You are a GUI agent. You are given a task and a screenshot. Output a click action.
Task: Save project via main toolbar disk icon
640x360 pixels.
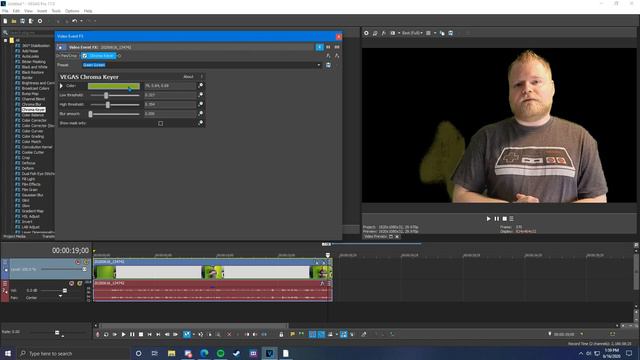pos(22,21)
